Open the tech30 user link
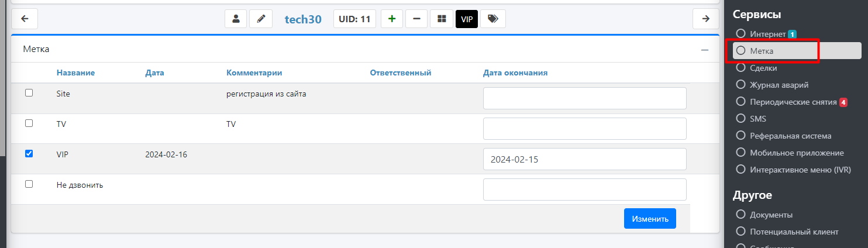Viewport: 868px width, 248px height. (303, 19)
